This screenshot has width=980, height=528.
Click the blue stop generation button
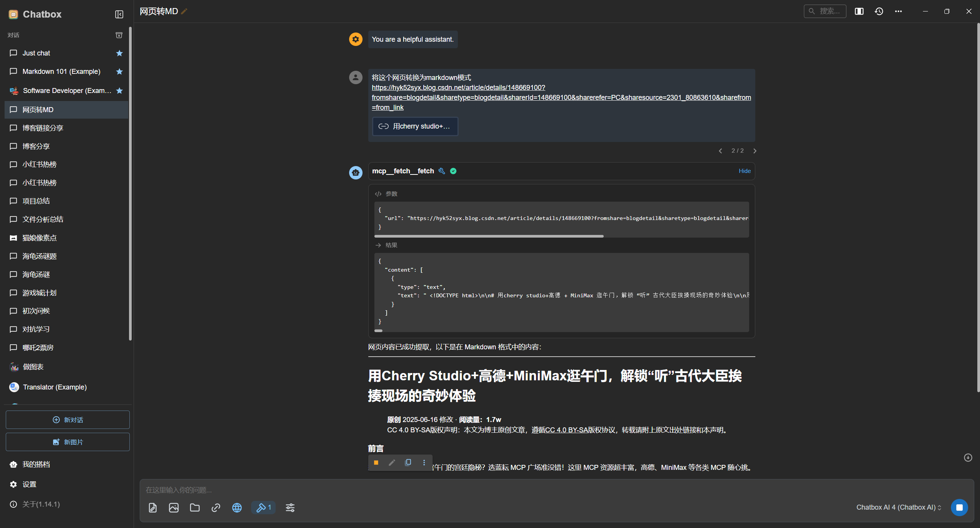[x=959, y=507]
